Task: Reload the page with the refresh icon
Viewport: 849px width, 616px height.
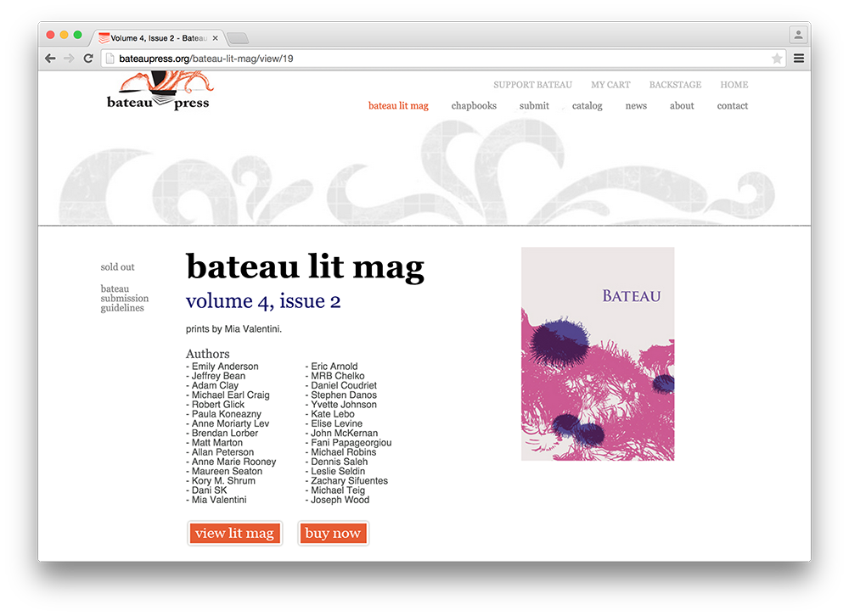Action: (88, 59)
